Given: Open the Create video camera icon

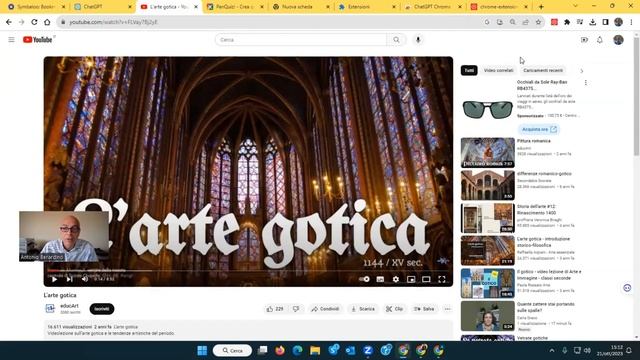Looking at the screenshot, I should click(x=584, y=40).
